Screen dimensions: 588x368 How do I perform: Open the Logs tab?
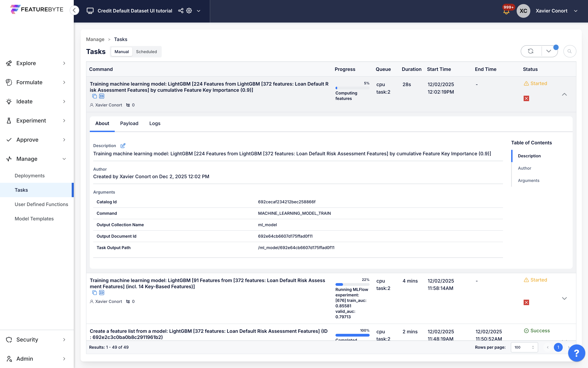tap(155, 123)
